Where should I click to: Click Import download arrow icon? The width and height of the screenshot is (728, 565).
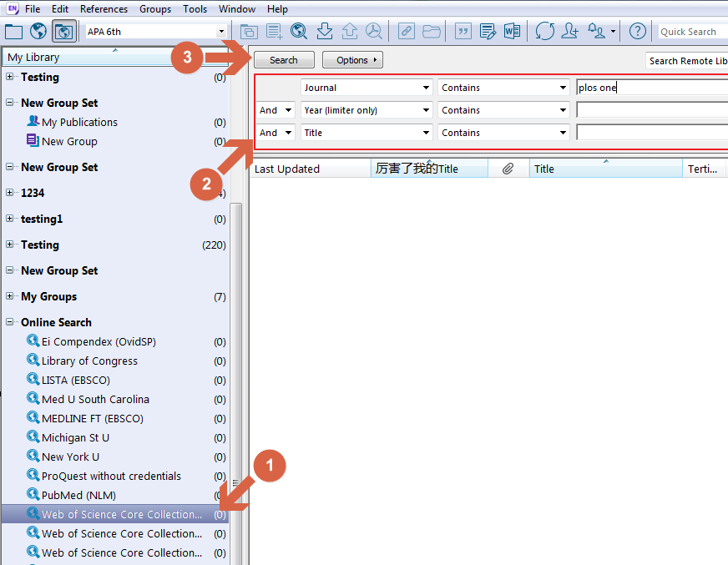click(x=325, y=32)
